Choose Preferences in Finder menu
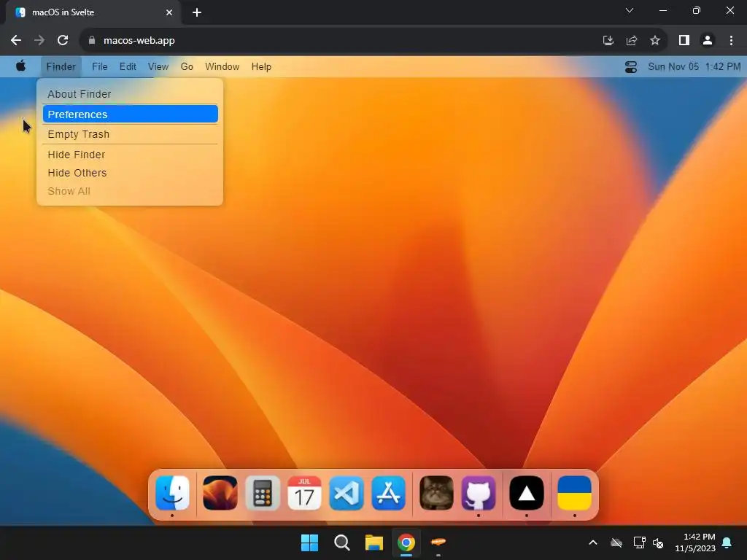 (x=130, y=114)
